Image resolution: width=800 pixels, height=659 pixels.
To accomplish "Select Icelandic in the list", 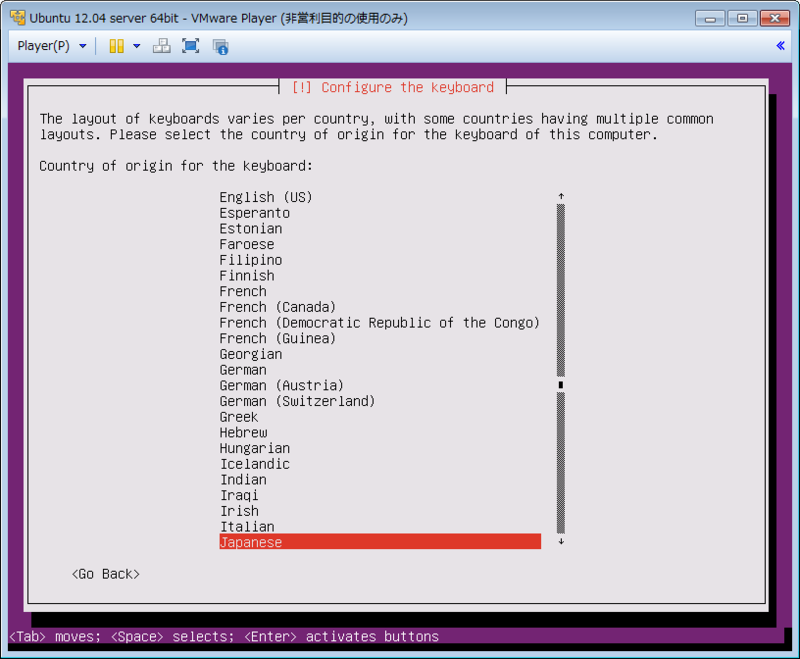I will point(254,464).
